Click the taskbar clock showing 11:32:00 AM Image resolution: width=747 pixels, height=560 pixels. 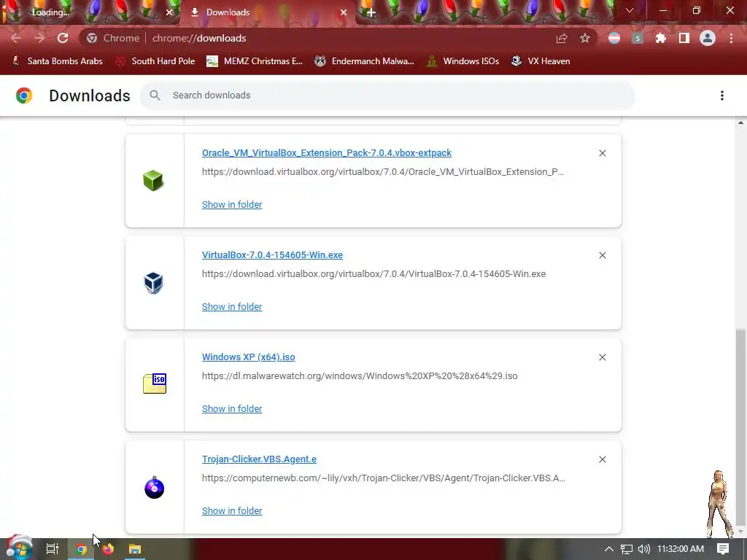681,549
